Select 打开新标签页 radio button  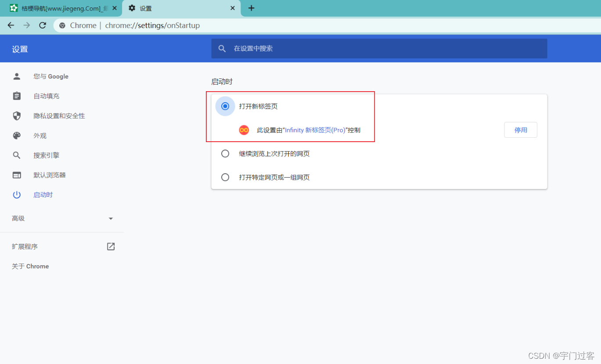[225, 106]
